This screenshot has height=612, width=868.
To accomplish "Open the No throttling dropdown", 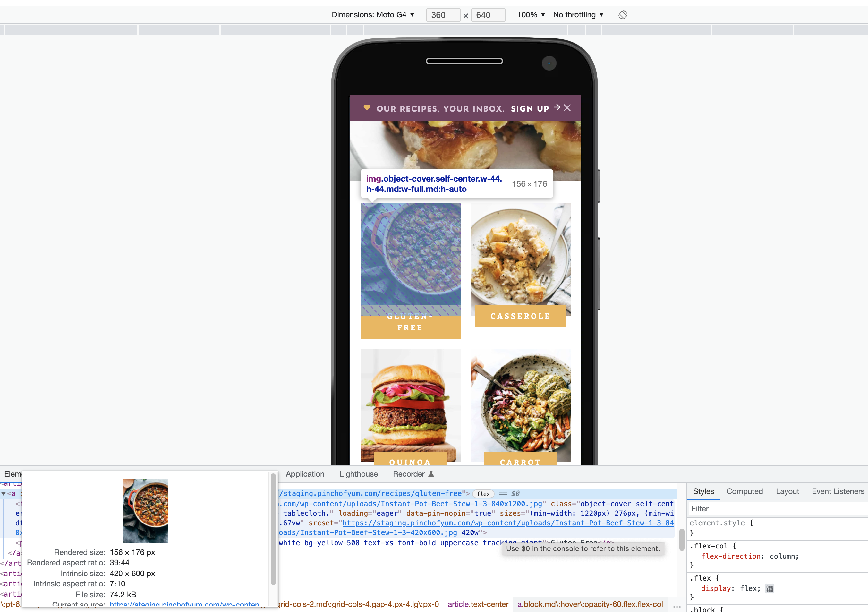I will [x=578, y=15].
